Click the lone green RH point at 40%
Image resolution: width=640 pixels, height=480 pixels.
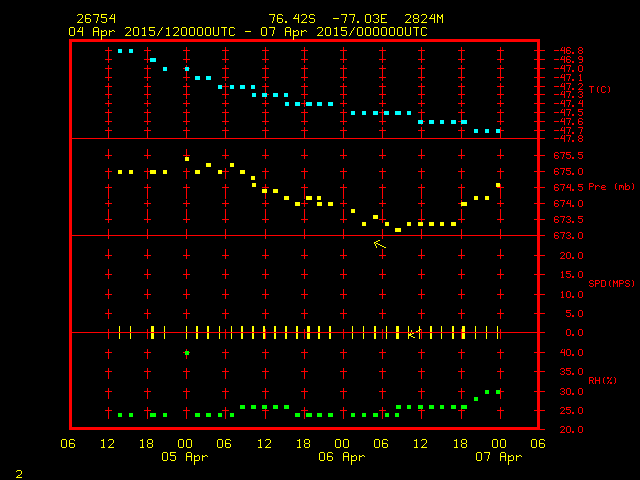[x=187, y=353]
